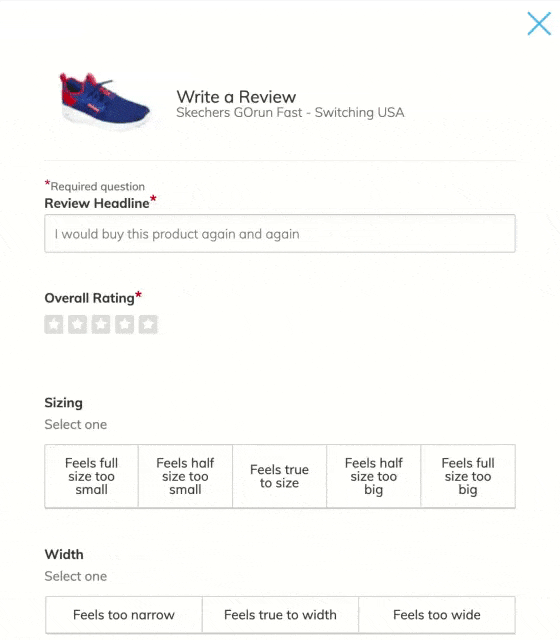This screenshot has width=560, height=640.
Task: Pick Feels half size too big
Action: coord(373,476)
